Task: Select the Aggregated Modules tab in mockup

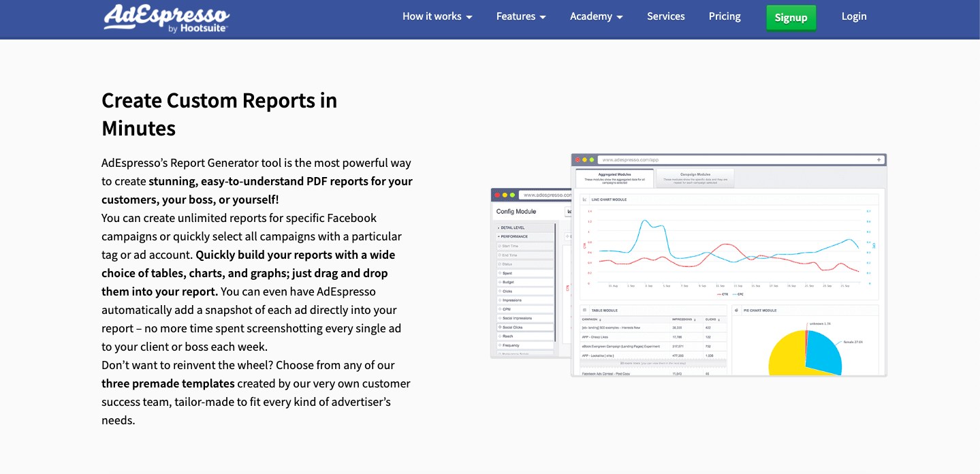Action: click(614, 178)
